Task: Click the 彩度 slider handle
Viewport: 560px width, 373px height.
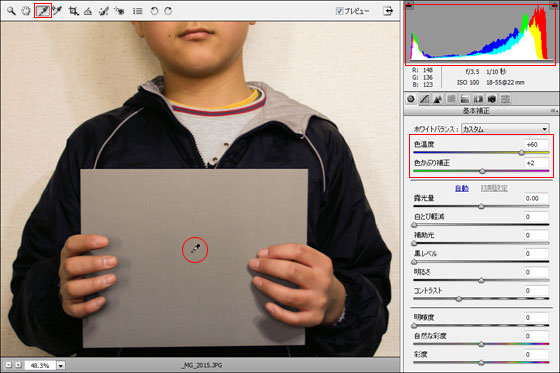Action: tap(481, 363)
